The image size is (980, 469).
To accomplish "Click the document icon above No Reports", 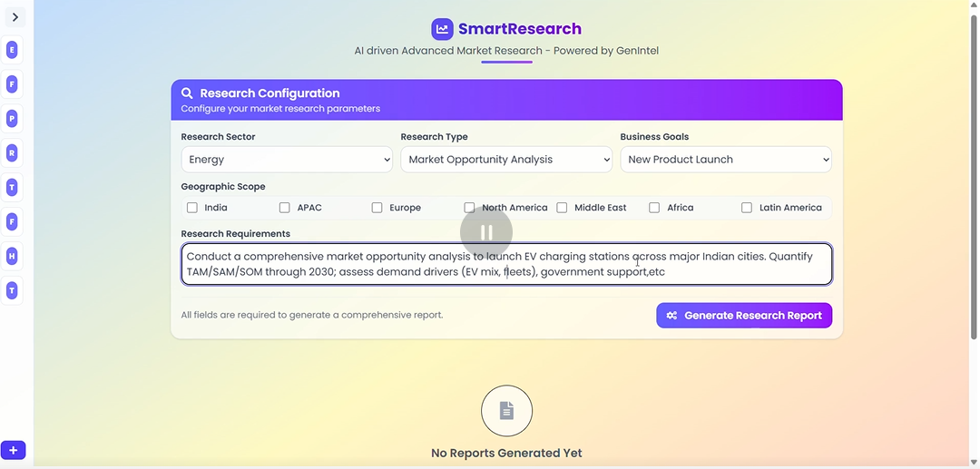I will click(506, 411).
